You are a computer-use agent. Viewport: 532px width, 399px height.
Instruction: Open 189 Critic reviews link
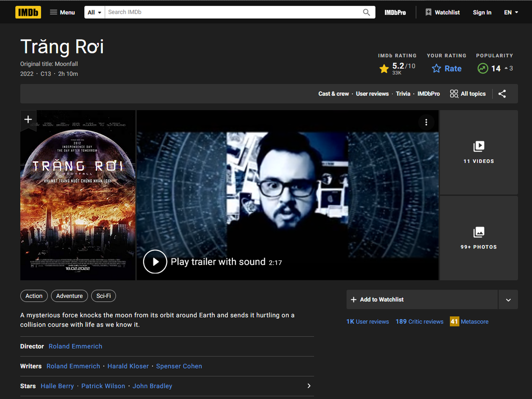click(419, 322)
